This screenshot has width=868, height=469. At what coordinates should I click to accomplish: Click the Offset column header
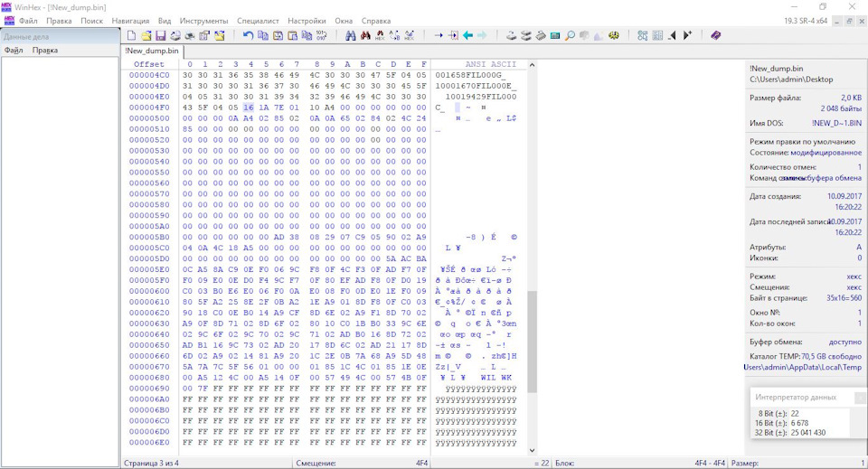coord(149,64)
